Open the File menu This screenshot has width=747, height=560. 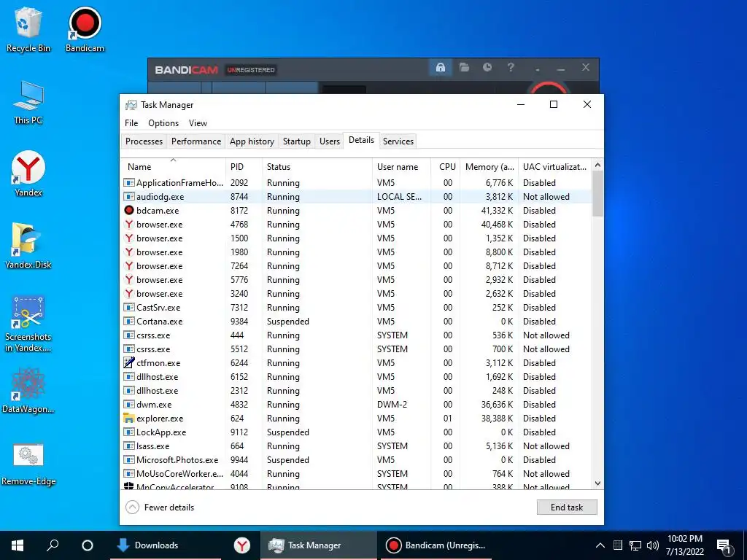131,122
